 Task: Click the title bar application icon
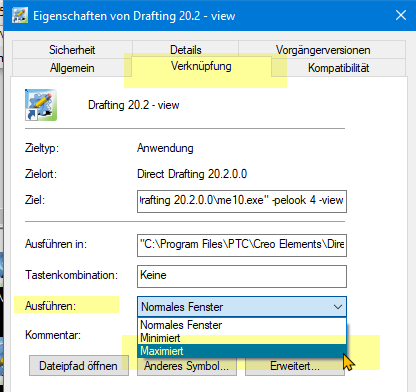click(x=20, y=15)
